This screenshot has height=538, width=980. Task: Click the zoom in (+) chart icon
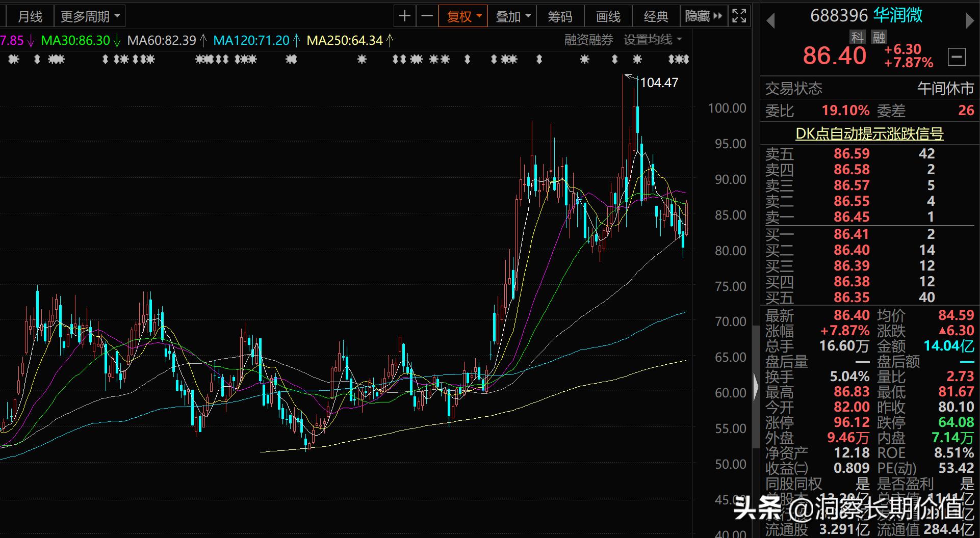coord(404,16)
